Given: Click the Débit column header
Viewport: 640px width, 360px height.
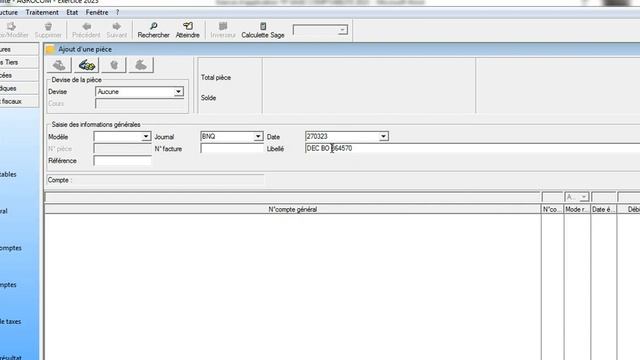Looking at the screenshot, I should 629,209.
